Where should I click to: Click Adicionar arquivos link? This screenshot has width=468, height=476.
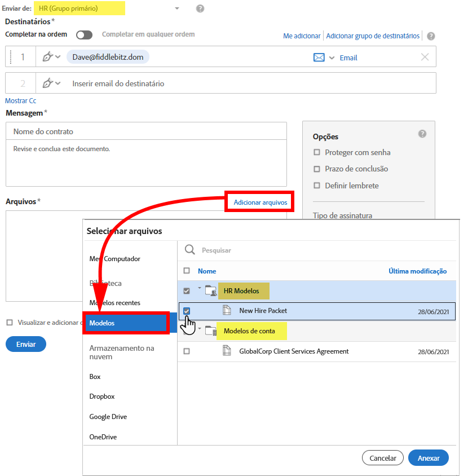click(x=260, y=202)
